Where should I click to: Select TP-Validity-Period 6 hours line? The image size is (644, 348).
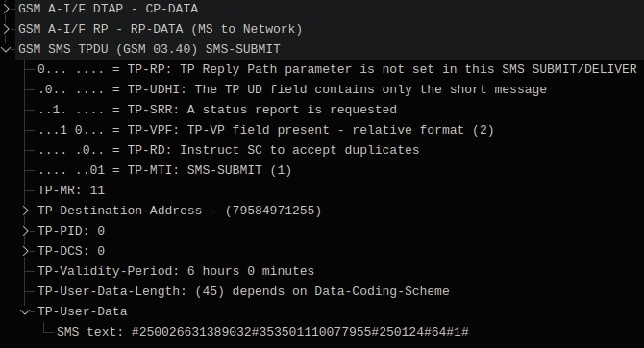pos(176,271)
